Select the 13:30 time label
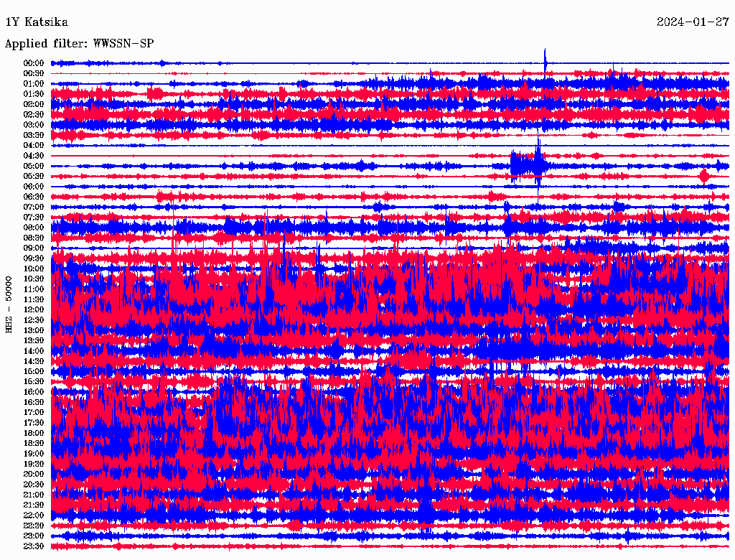 click(34, 340)
